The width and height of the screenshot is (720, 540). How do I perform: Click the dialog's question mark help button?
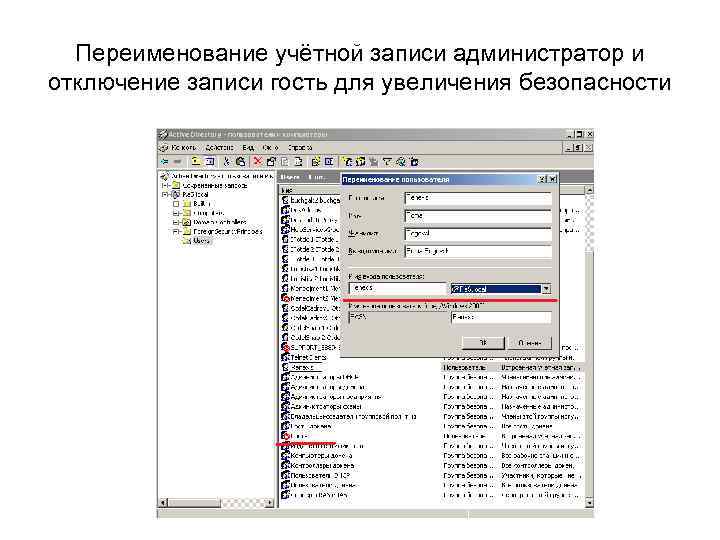click(x=542, y=180)
